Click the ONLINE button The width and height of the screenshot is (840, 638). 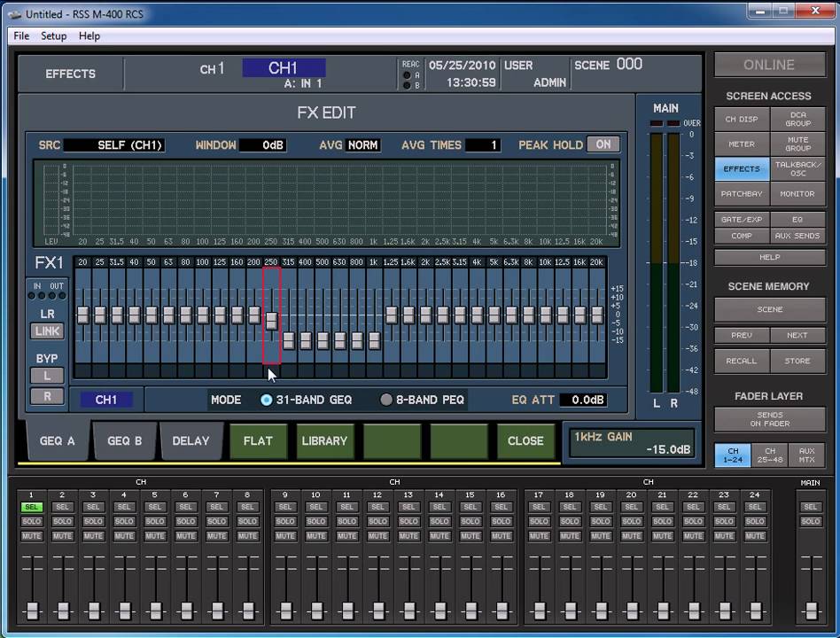[769, 65]
